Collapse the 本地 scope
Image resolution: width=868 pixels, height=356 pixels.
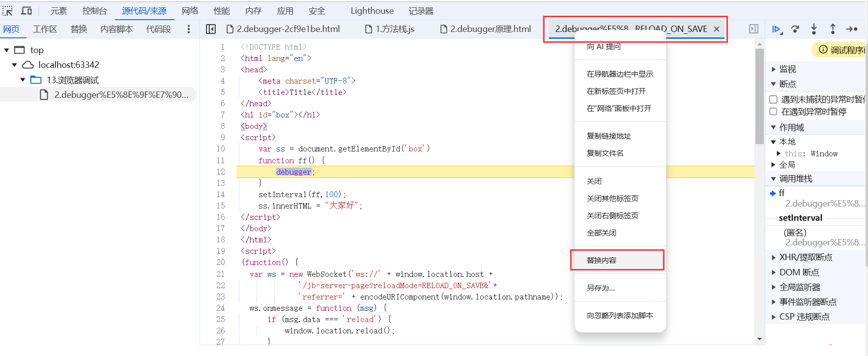click(x=774, y=142)
